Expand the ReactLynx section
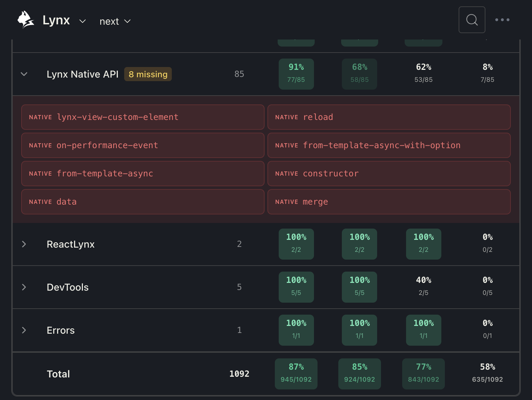Viewport: 532px width, 400px height. point(24,244)
